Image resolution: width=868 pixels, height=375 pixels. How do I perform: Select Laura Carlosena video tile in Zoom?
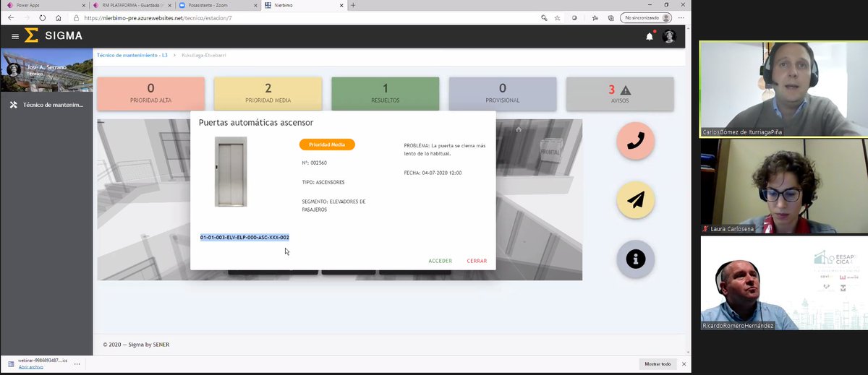pyautogui.click(x=784, y=186)
